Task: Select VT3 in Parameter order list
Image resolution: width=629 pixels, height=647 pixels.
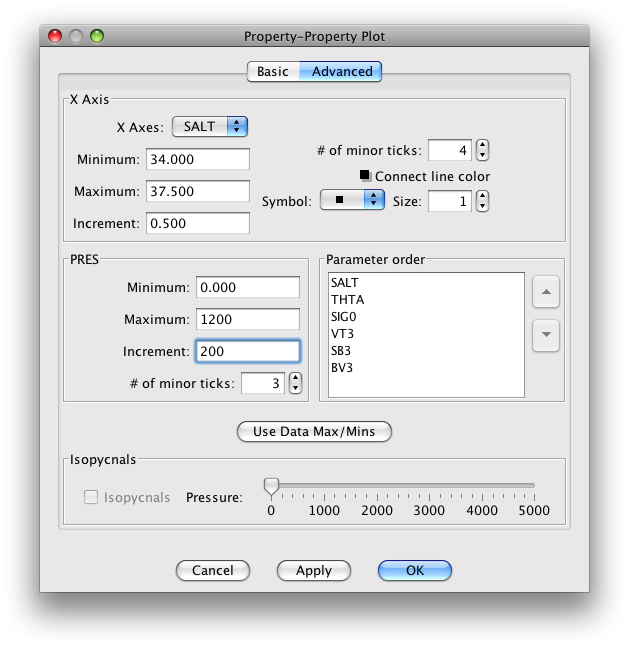Action: click(x=426, y=333)
